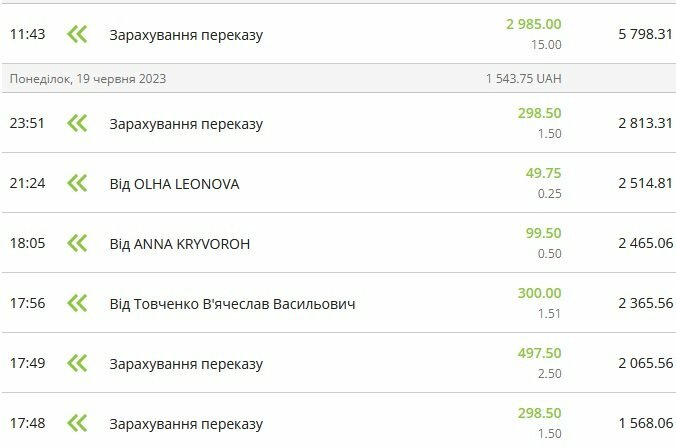Click the green arrow icon of the 11:43 transaction
This screenshot has width=676, height=448.
[x=77, y=34]
